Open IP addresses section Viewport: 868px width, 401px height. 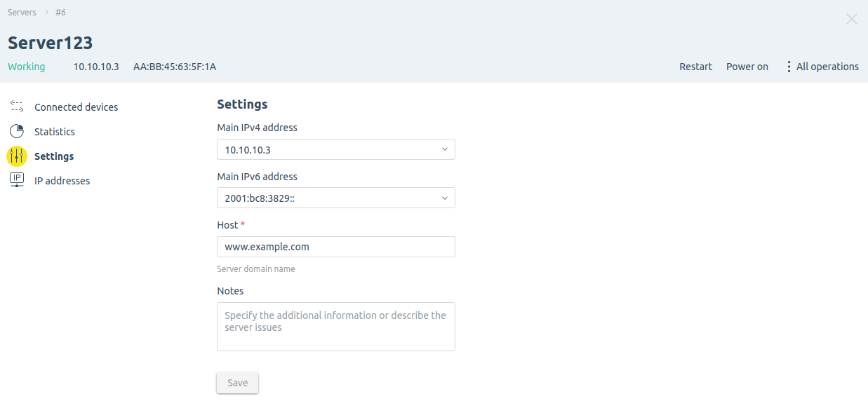62,181
